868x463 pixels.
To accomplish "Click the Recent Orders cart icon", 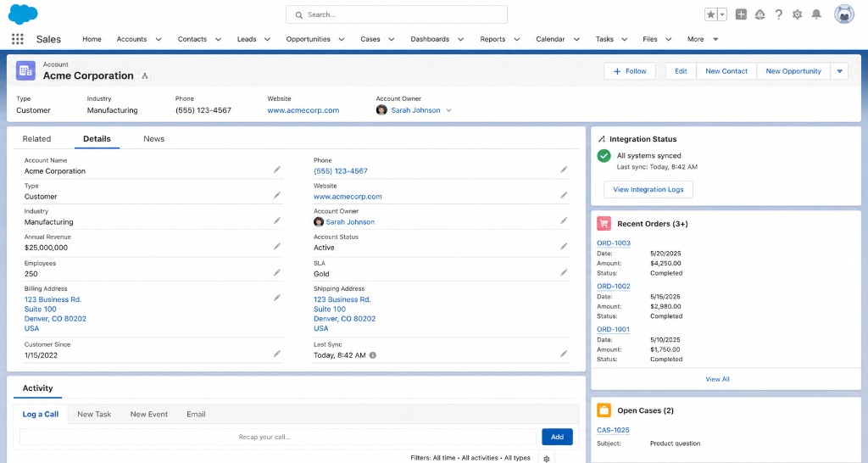I will (x=604, y=223).
